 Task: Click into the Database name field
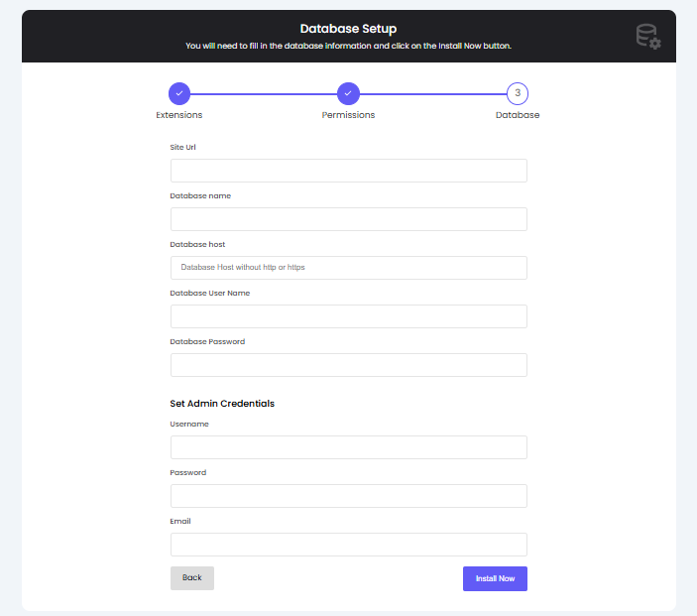(348, 219)
